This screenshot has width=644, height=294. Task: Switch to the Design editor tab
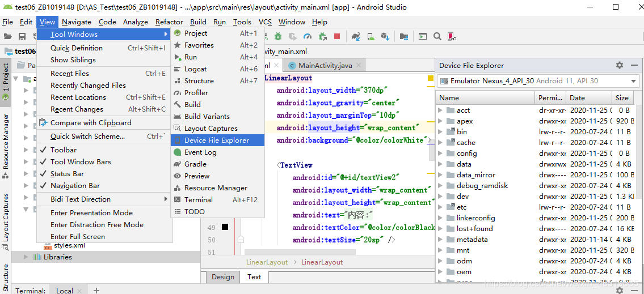click(x=222, y=277)
